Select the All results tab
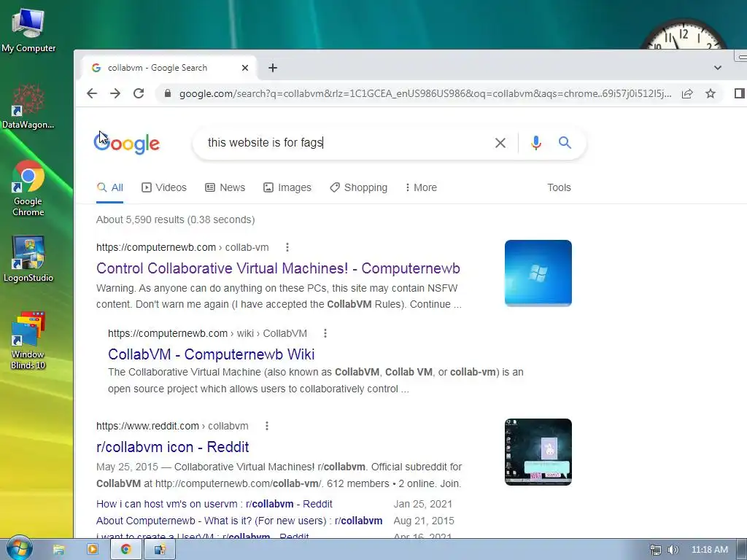 [110, 187]
